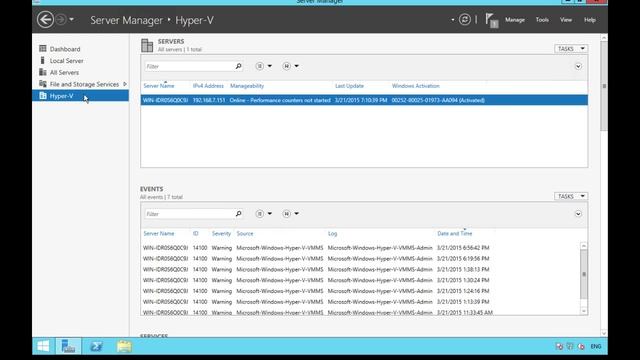Click main pane scrollbar down arrow
640x360 pixels.
tap(604, 333)
